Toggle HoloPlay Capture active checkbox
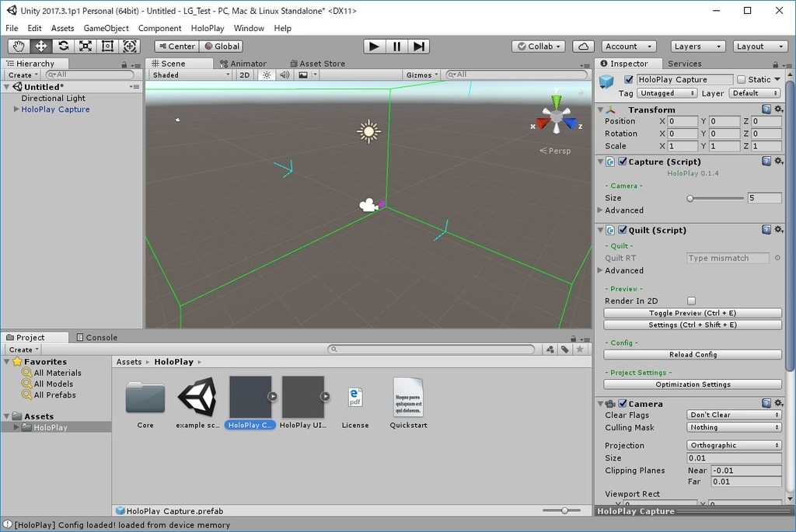This screenshot has height=532, width=796. tap(629, 80)
